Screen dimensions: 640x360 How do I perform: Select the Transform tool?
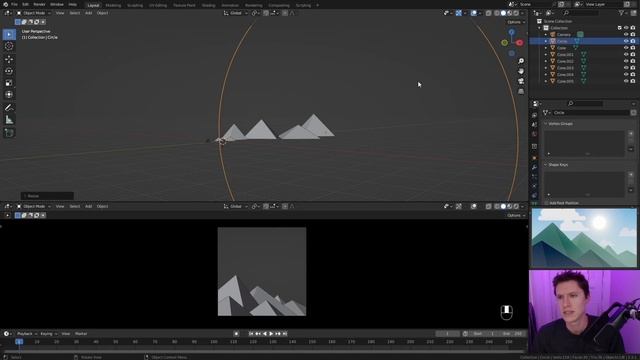click(x=9, y=95)
